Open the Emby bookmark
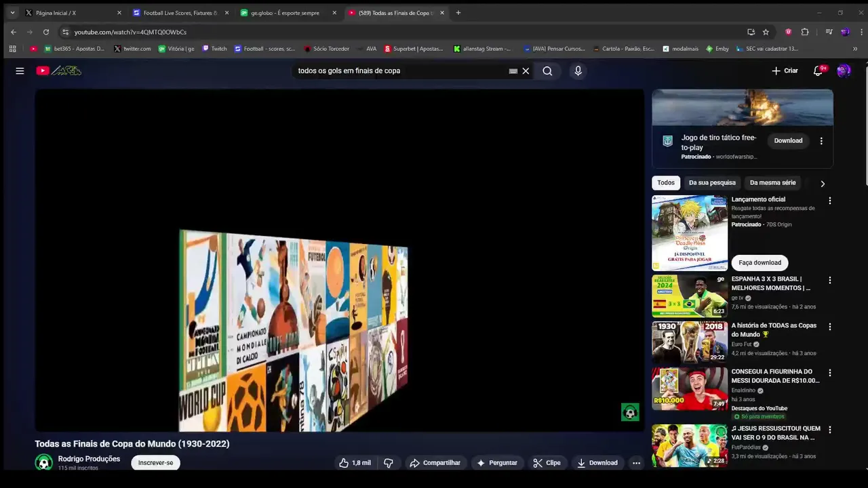This screenshot has height=488, width=868. [717, 49]
